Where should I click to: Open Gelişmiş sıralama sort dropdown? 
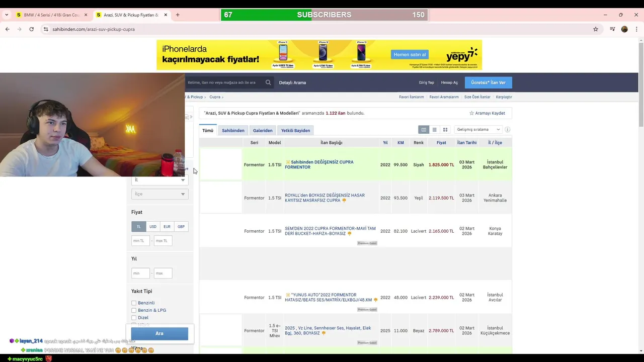tap(478, 130)
